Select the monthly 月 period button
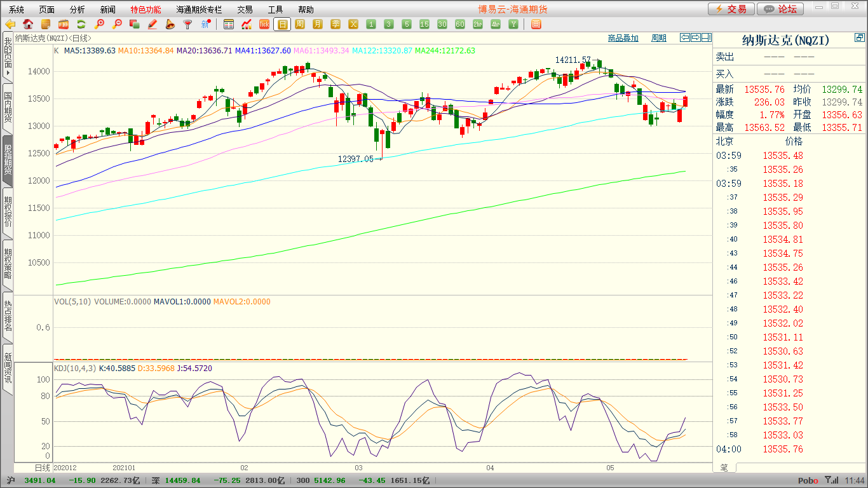 tap(318, 24)
